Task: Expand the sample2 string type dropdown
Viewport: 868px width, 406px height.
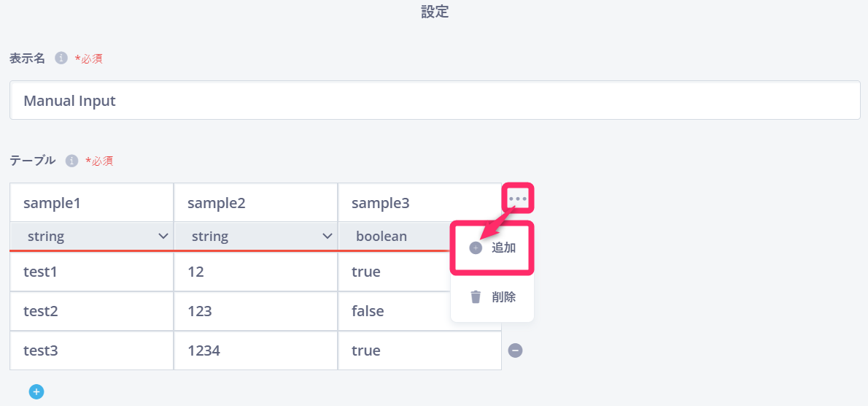Action: 256,237
